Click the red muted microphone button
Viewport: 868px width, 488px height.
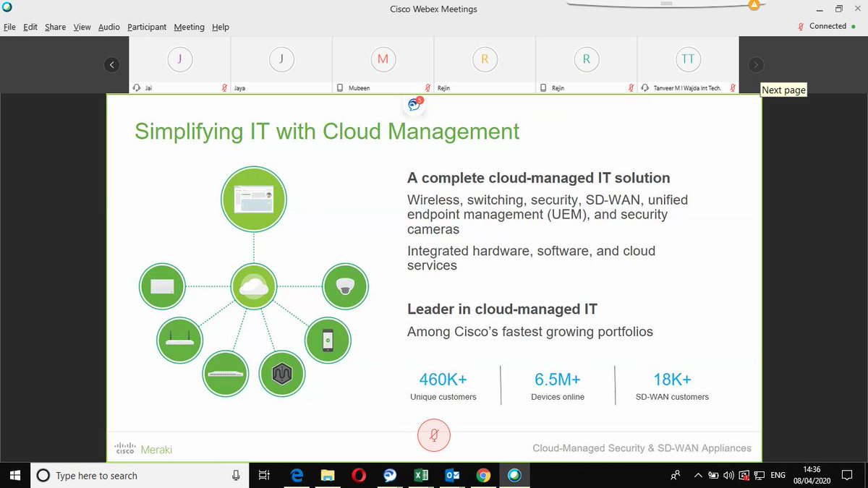(x=434, y=435)
